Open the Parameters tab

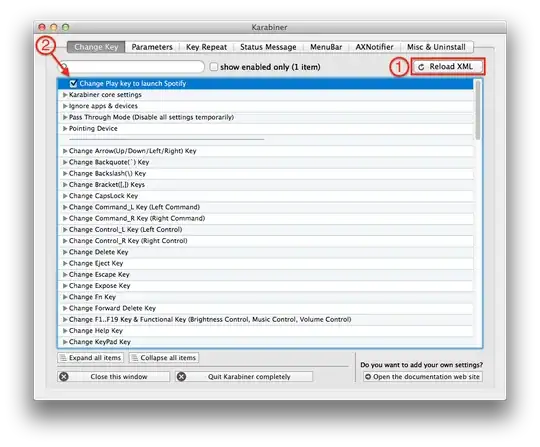152,47
